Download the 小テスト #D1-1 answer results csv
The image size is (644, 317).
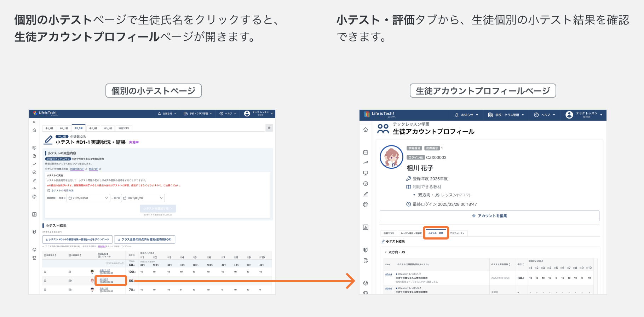click(x=77, y=240)
